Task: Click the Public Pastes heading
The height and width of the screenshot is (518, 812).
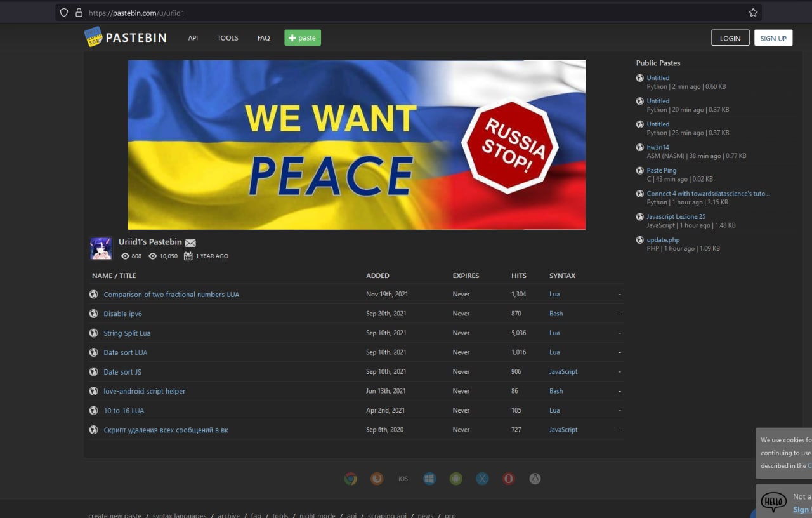Action: click(658, 63)
